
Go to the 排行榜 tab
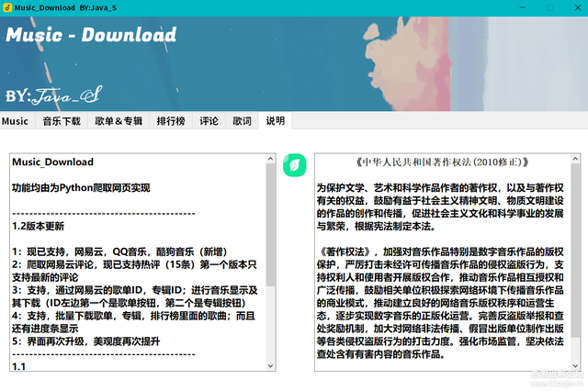171,121
